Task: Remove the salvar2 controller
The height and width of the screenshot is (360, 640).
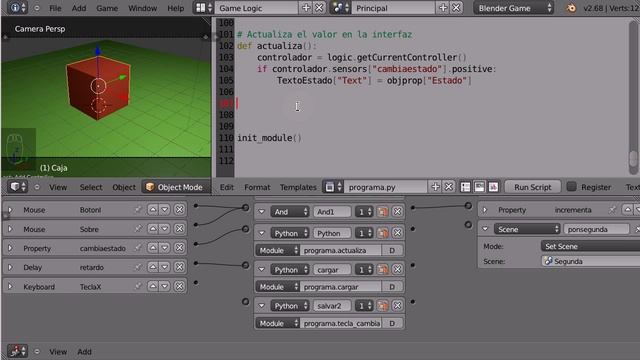Action: coord(397,305)
